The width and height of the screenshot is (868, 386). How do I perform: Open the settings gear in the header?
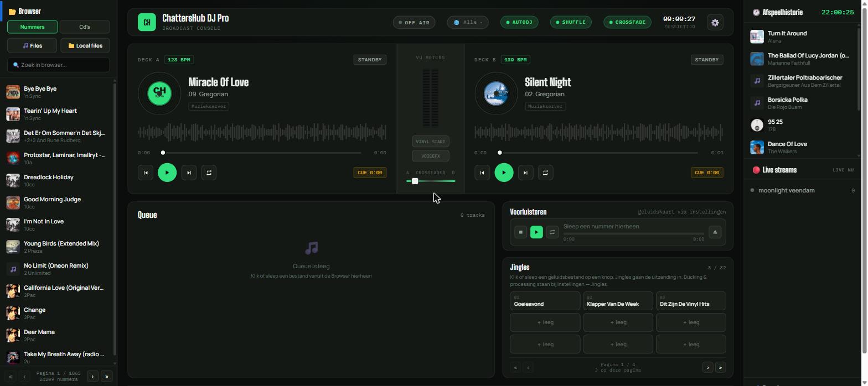pos(715,23)
